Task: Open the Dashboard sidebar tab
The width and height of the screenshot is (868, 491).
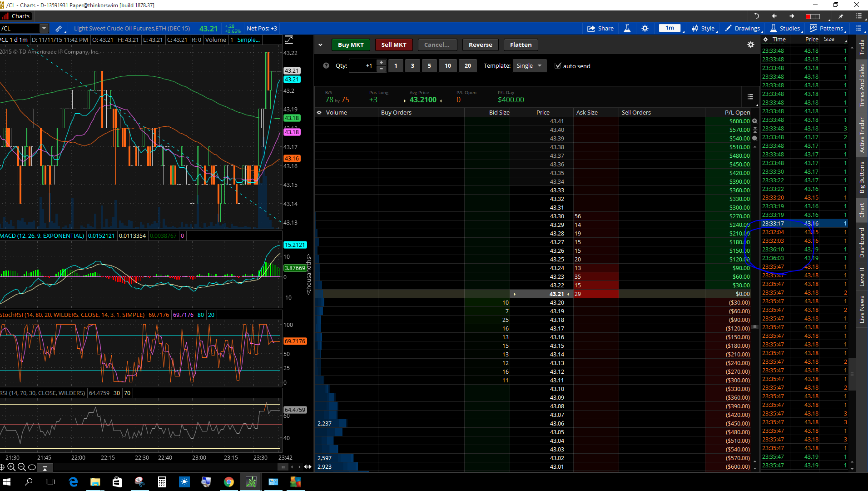Action: click(862, 242)
